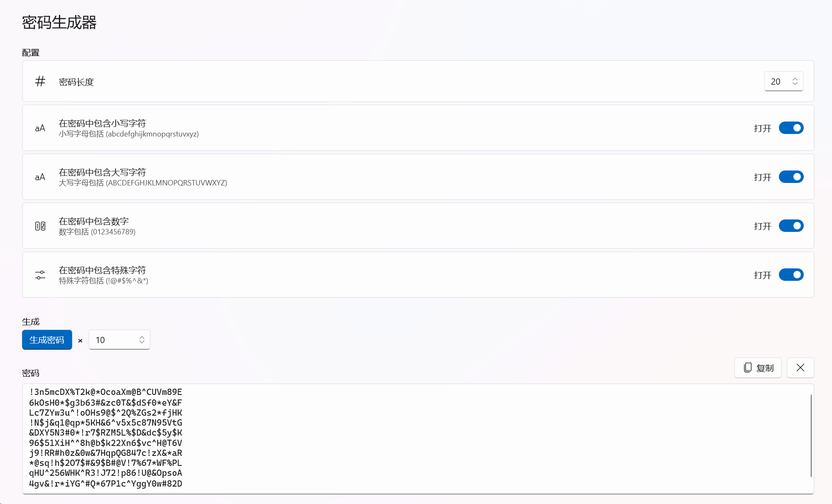Click the 密码 output heading
The width and height of the screenshot is (832, 504).
pyautogui.click(x=31, y=373)
